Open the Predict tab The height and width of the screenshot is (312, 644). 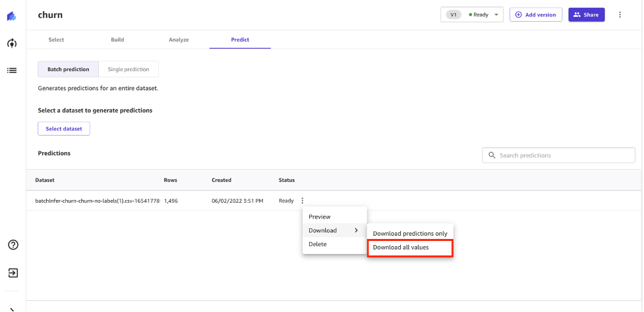point(240,39)
